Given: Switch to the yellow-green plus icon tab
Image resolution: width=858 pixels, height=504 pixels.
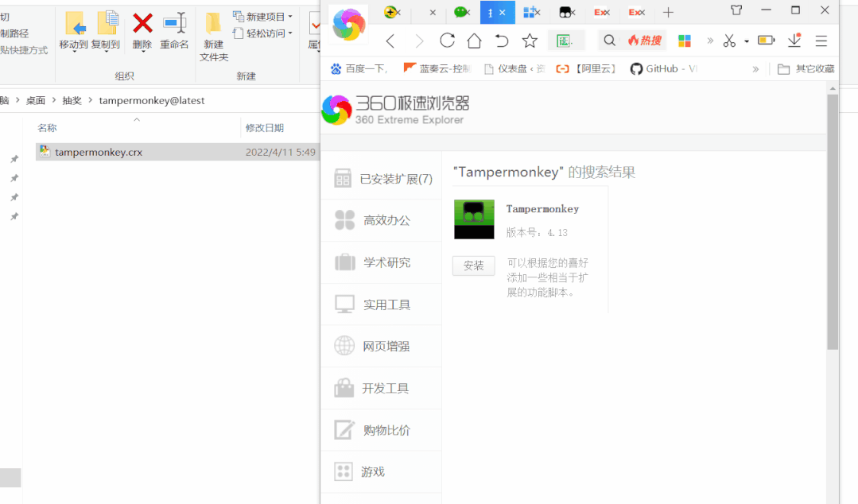Looking at the screenshot, I should (x=390, y=12).
